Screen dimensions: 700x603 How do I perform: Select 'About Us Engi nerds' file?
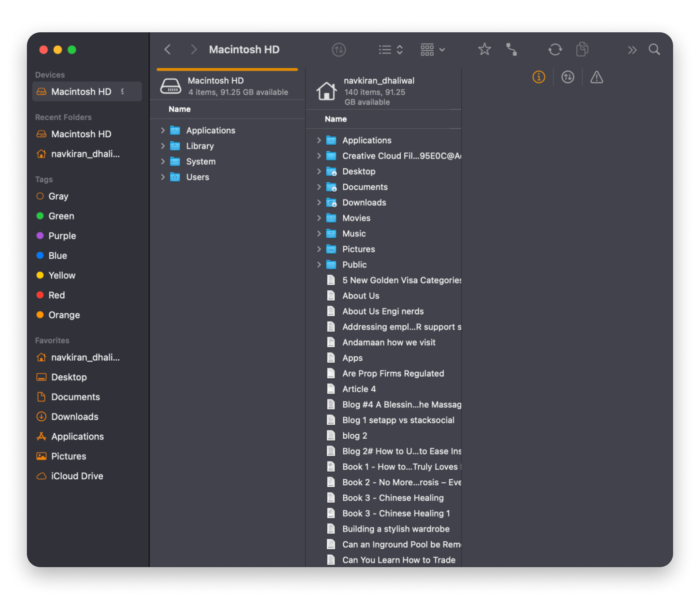[x=384, y=311]
